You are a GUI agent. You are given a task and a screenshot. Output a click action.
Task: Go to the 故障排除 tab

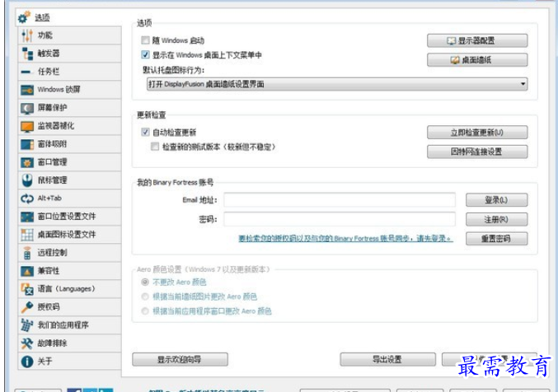point(70,343)
